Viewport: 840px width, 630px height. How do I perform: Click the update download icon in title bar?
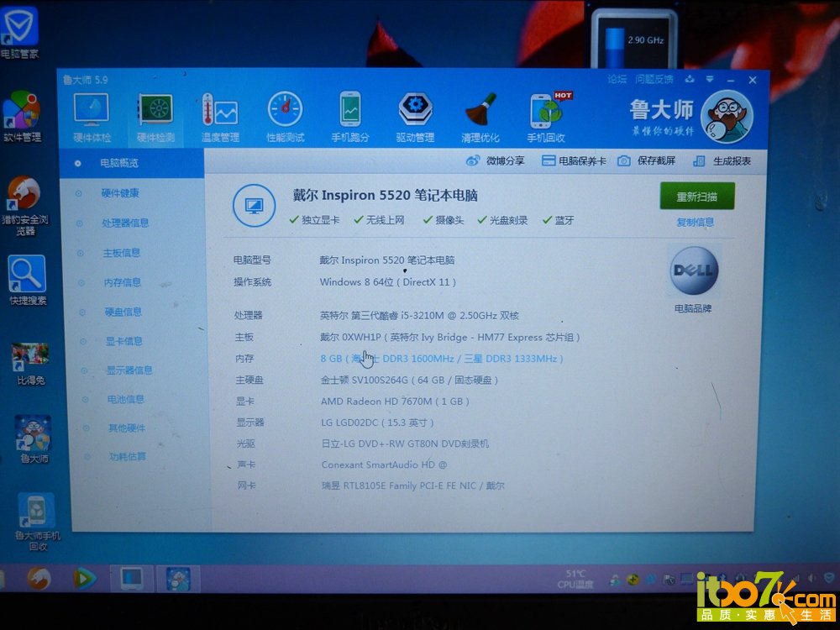click(690, 79)
